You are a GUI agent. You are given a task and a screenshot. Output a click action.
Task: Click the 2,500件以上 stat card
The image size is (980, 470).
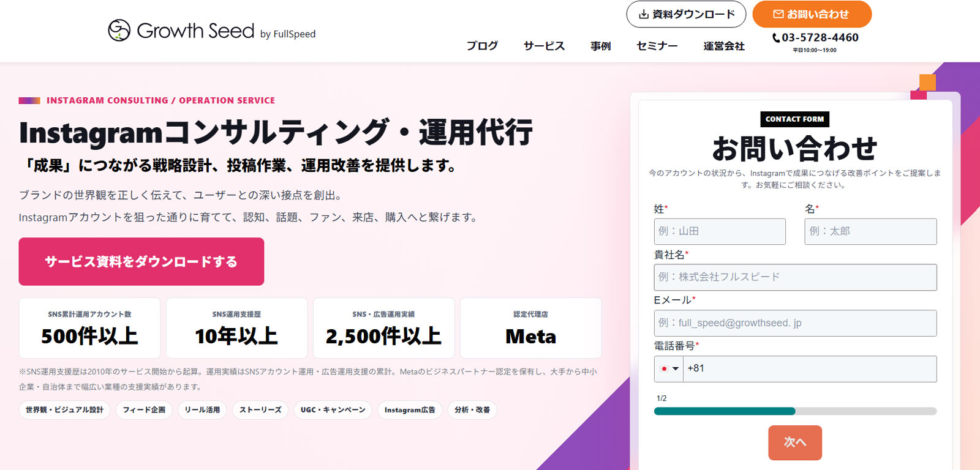click(x=383, y=328)
